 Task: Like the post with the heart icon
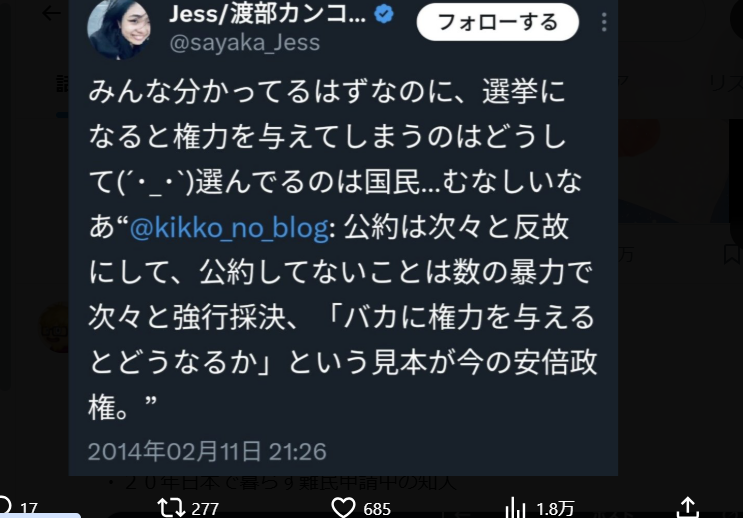coord(343,508)
